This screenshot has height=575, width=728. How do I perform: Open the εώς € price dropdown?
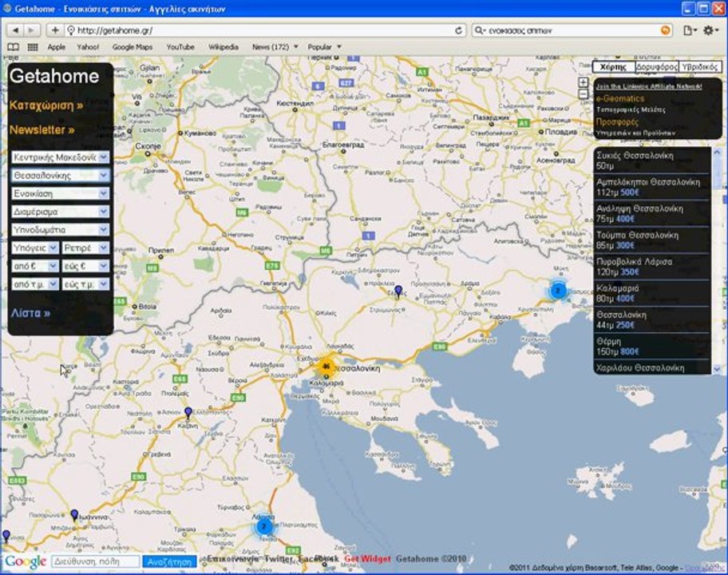[85, 266]
